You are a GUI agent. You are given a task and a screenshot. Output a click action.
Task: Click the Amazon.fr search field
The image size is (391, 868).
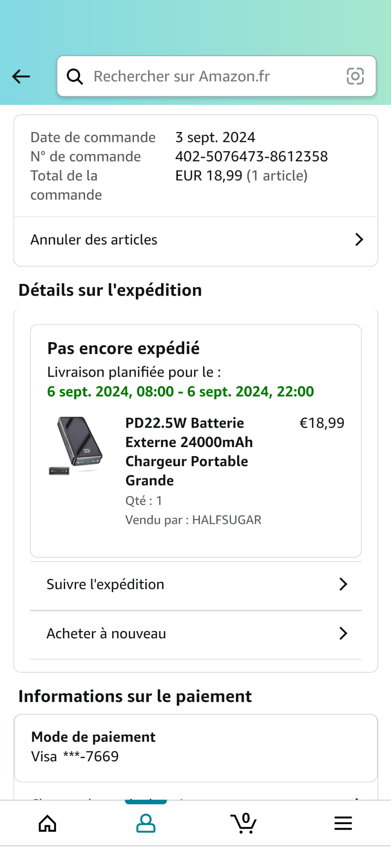[x=208, y=76]
